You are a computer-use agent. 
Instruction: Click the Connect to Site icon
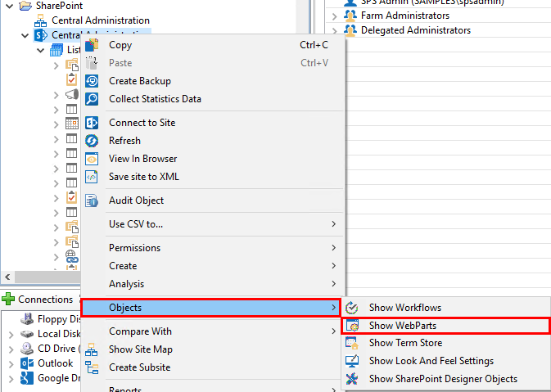(93, 123)
